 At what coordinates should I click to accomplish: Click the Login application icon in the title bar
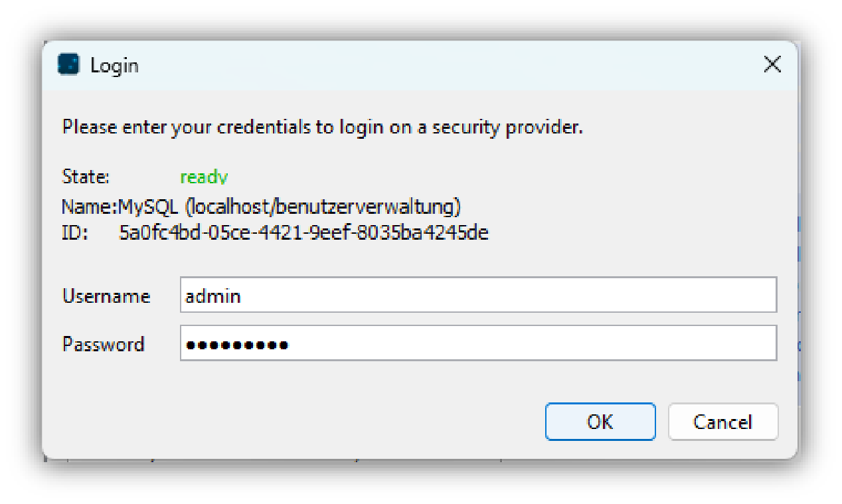coord(68,64)
